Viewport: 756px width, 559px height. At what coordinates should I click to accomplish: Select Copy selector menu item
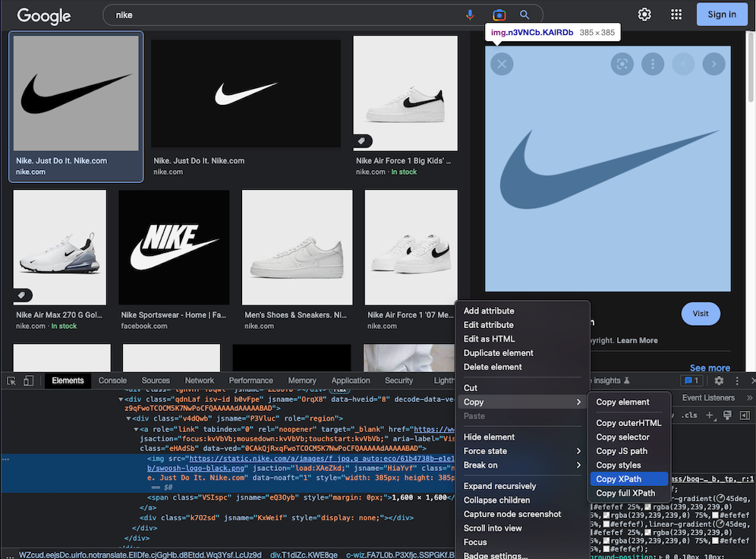tap(629, 437)
